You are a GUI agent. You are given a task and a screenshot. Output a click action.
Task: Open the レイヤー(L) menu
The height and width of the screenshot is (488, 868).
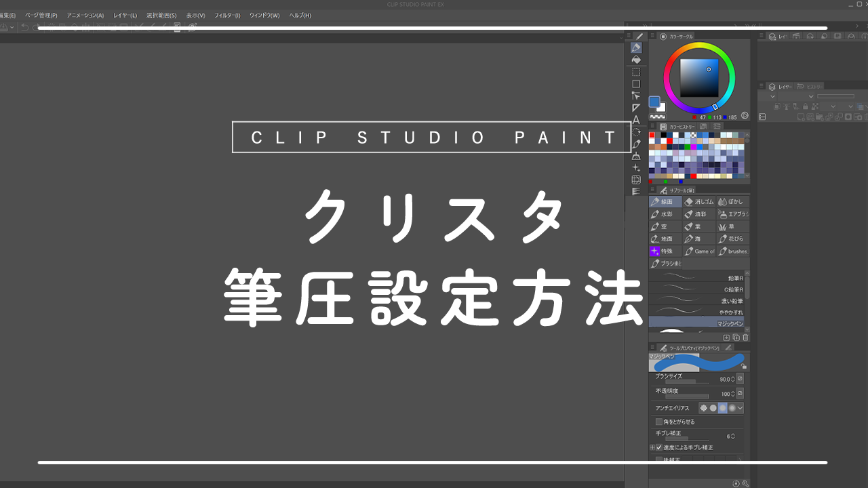pyautogui.click(x=125, y=15)
